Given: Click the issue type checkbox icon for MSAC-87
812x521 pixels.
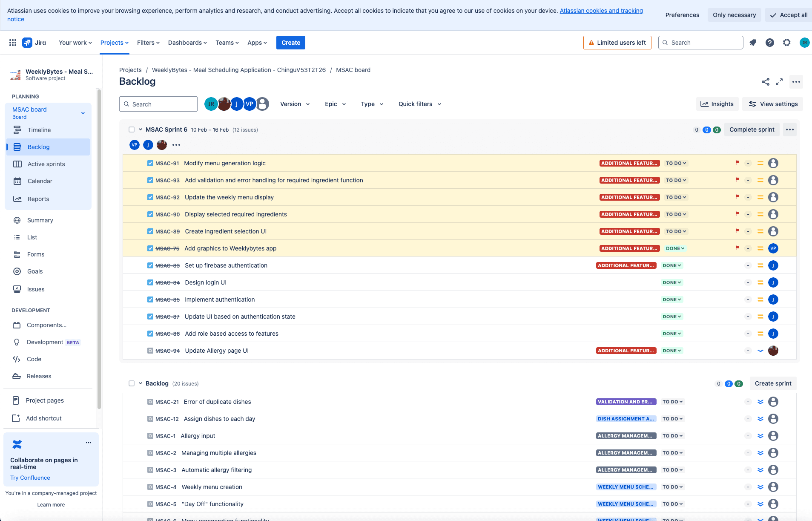Looking at the screenshot, I should (x=150, y=317).
